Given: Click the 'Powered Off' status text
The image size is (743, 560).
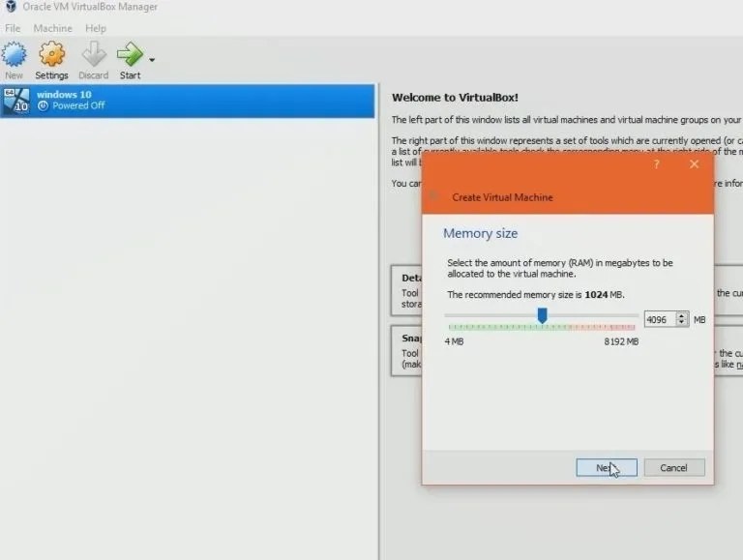Looking at the screenshot, I should tap(78, 105).
